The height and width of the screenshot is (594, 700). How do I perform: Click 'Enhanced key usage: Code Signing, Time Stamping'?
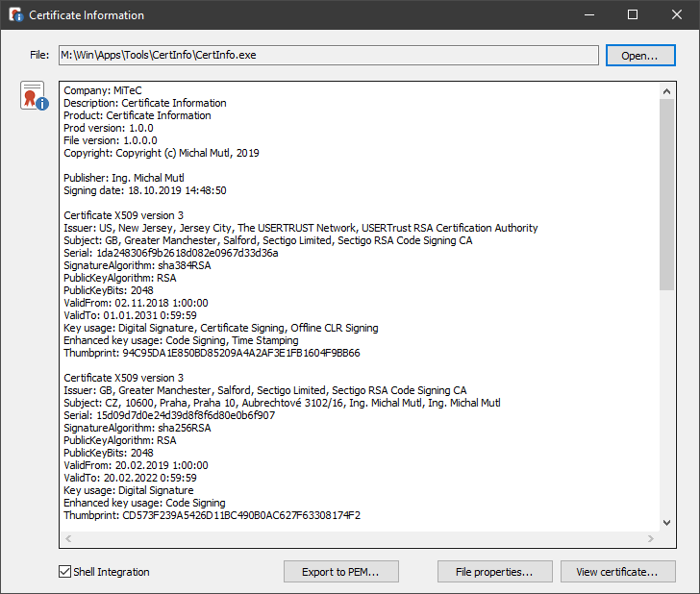pos(181,340)
